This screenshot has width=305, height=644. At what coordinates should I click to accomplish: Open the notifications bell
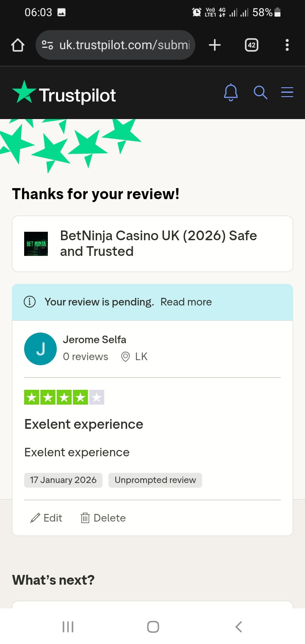point(231,92)
